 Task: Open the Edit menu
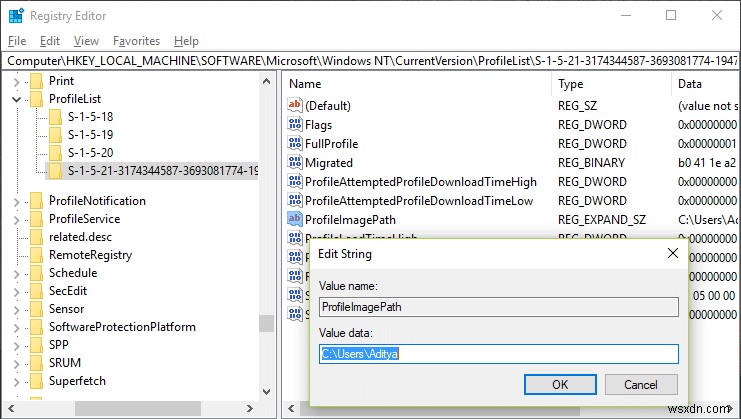pos(48,41)
